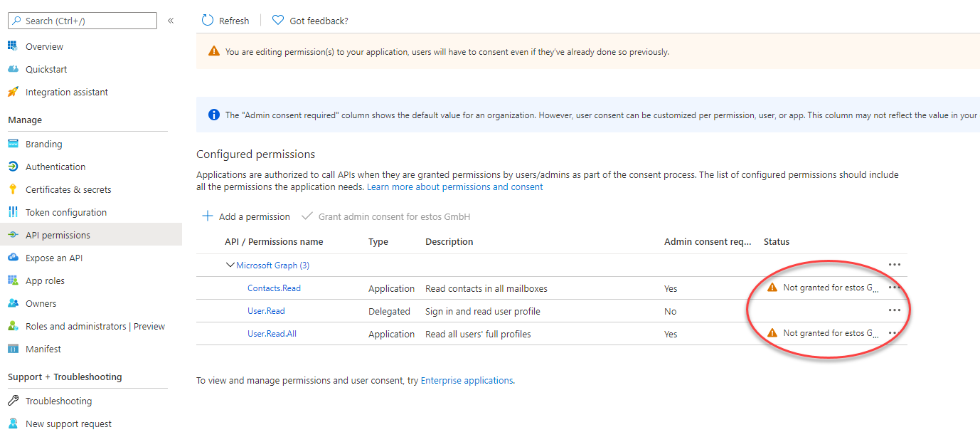Open the Authentication menu item
980x447 pixels.
55,167
